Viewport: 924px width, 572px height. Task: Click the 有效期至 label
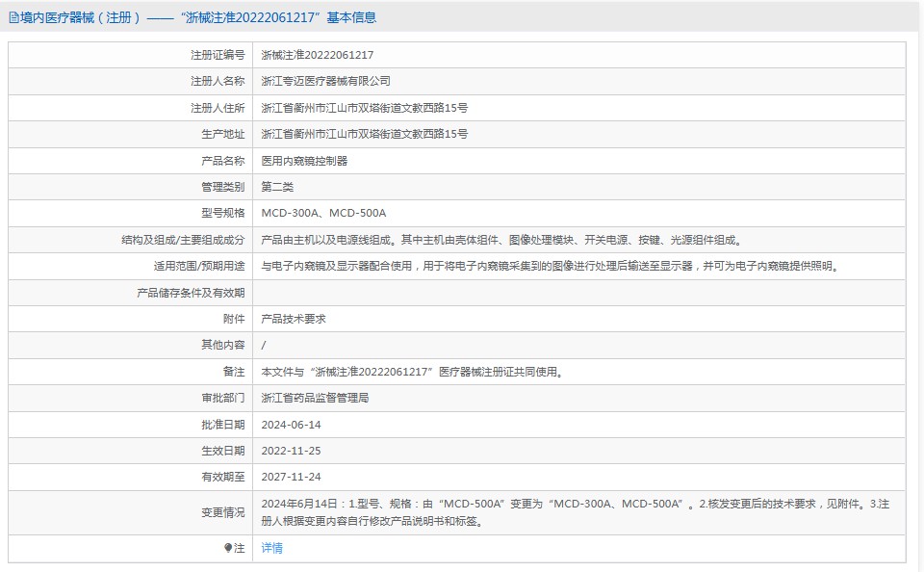pyautogui.click(x=222, y=477)
